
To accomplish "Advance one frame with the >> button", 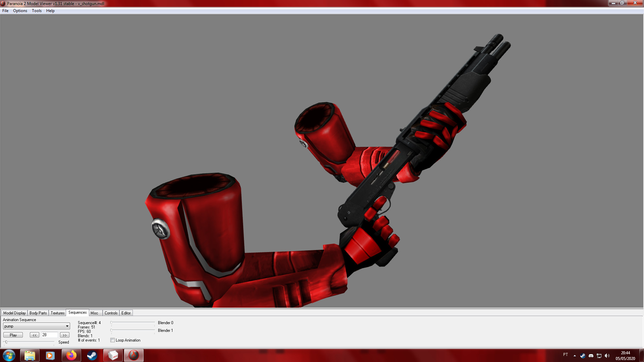I will pos(64,335).
